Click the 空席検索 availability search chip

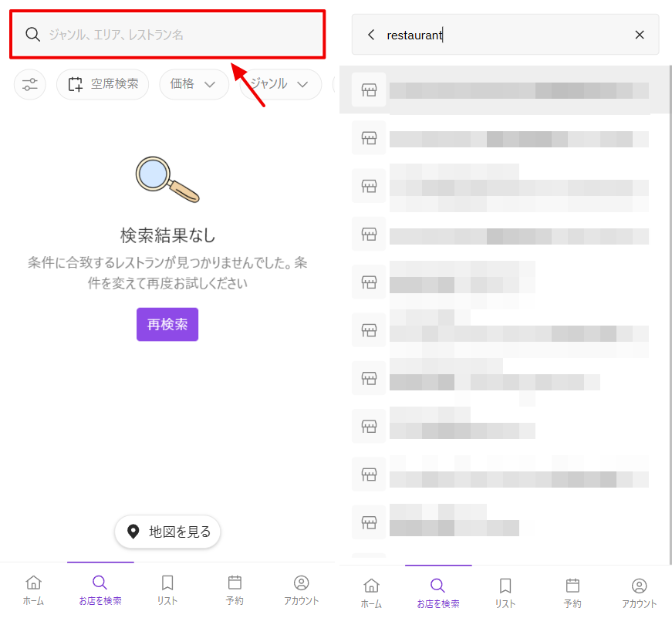103,84
